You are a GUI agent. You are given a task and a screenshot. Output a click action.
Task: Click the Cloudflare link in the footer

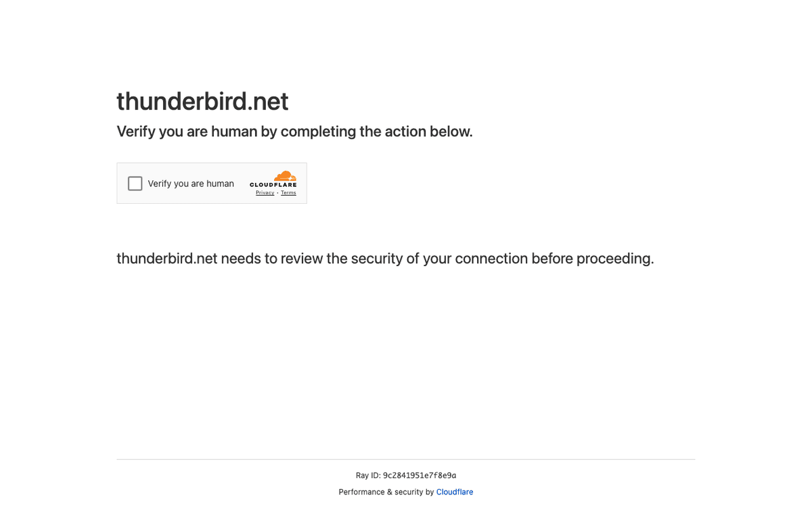point(454,492)
